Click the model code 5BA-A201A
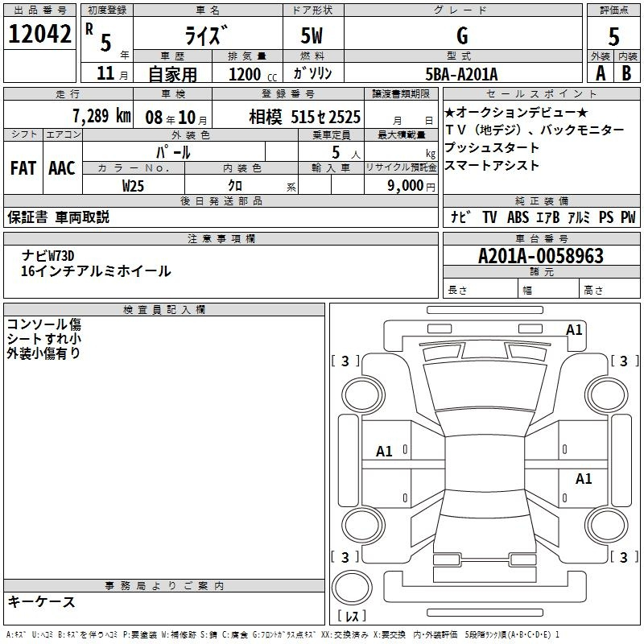 coord(461,73)
